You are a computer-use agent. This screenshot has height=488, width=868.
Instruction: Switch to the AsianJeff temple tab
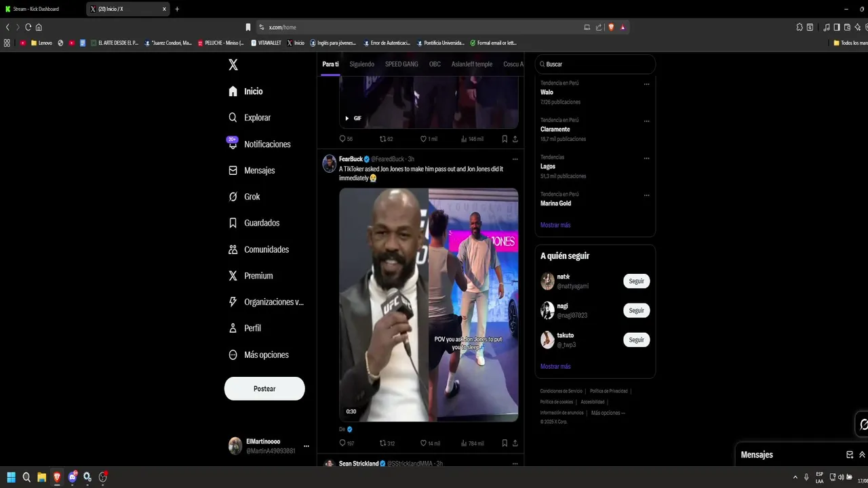[x=472, y=64]
